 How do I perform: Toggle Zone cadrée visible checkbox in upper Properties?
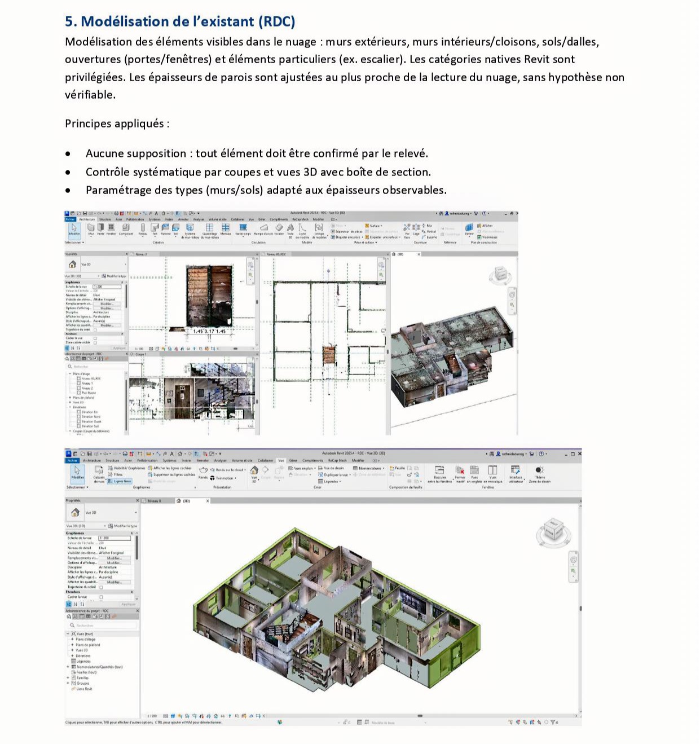coord(95,342)
